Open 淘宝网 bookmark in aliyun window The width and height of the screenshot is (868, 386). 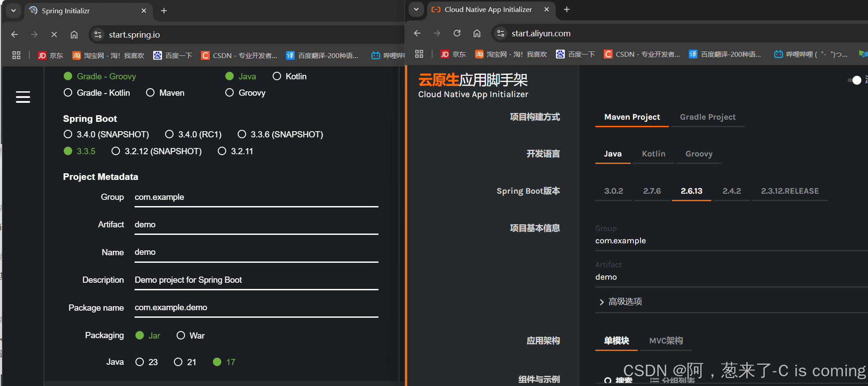[x=511, y=54]
